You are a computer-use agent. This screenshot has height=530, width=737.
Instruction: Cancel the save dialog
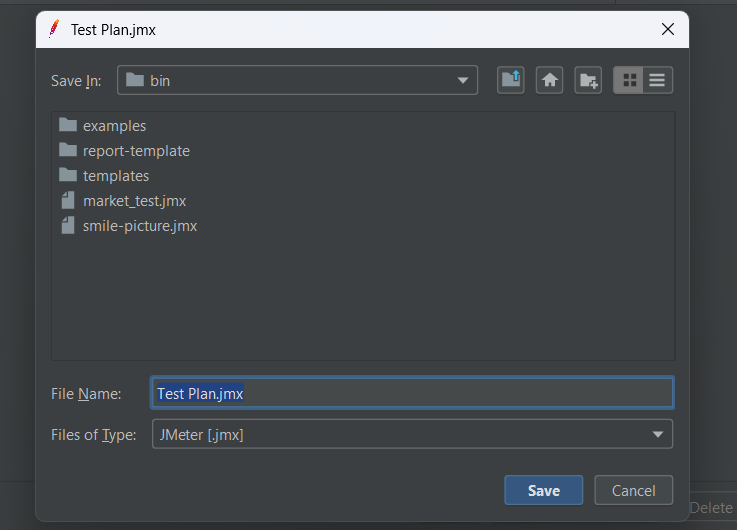point(633,490)
